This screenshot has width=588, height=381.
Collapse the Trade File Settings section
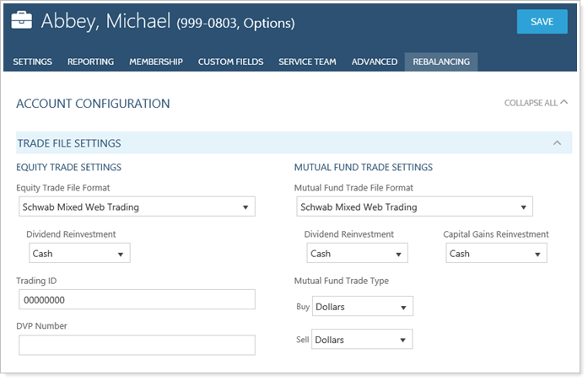coord(557,143)
